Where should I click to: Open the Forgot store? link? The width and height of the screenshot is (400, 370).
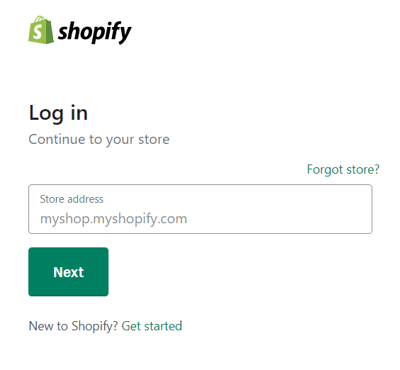point(343,169)
